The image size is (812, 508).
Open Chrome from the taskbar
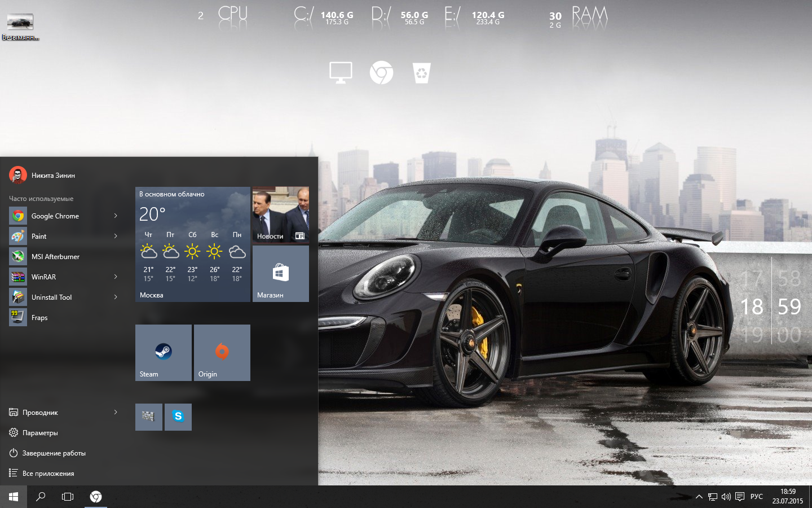pos(96,497)
